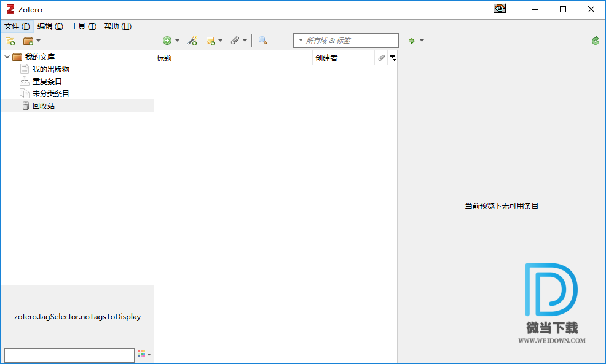Select 重复条目 in the library tree
This screenshot has height=364, width=606.
point(47,82)
